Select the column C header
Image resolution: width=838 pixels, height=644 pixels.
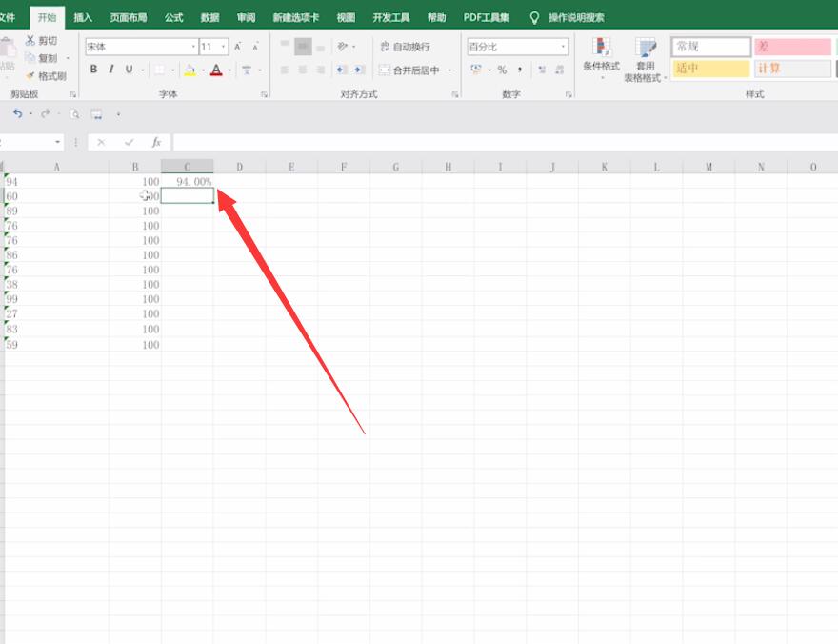pyautogui.click(x=187, y=167)
